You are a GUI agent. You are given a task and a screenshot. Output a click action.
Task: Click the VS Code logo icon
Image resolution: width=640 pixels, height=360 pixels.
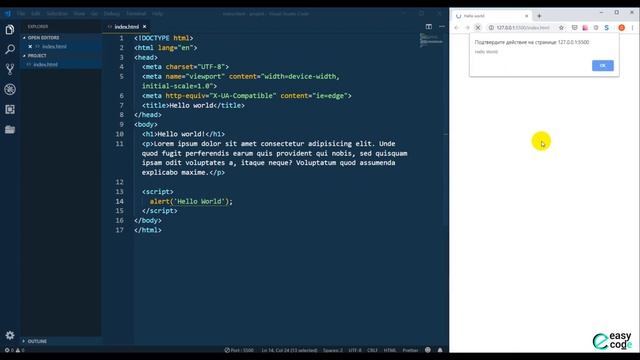coord(7,13)
